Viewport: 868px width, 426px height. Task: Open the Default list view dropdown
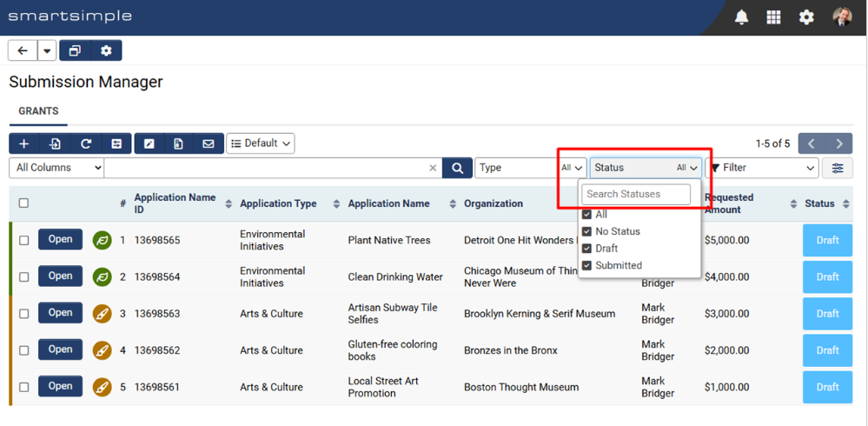(x=260, y=143)
